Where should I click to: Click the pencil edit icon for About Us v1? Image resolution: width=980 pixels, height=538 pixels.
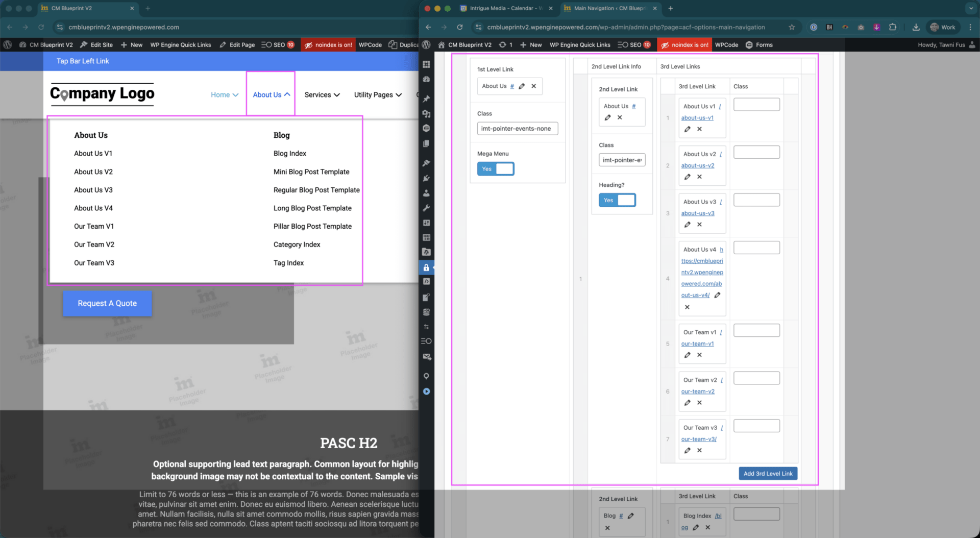tap(688, 129)
